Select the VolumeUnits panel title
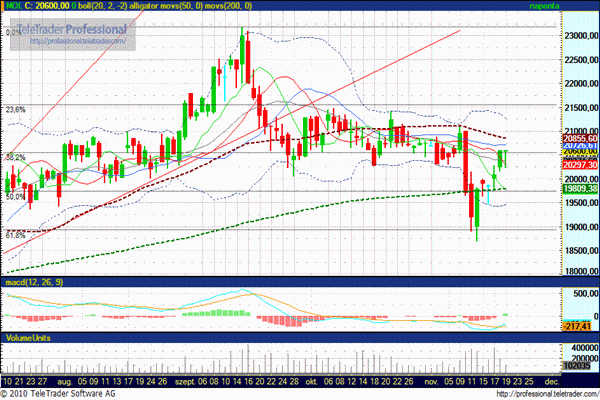 28,340
